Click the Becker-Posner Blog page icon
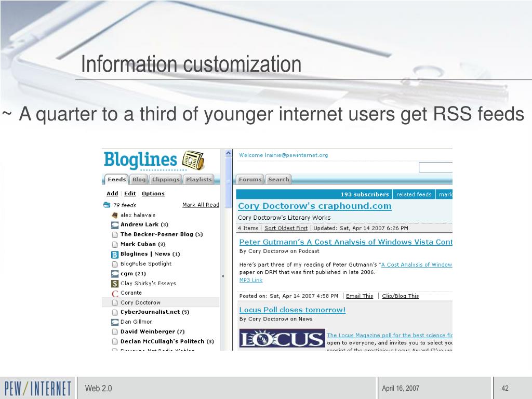 tap(115, 234)
